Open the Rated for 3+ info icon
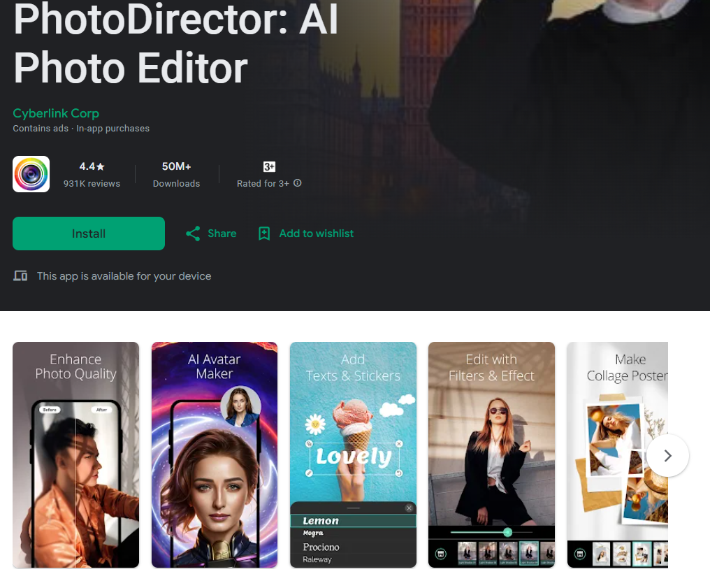This screenshot has height=588, width=710. click(x=298, y=183)
